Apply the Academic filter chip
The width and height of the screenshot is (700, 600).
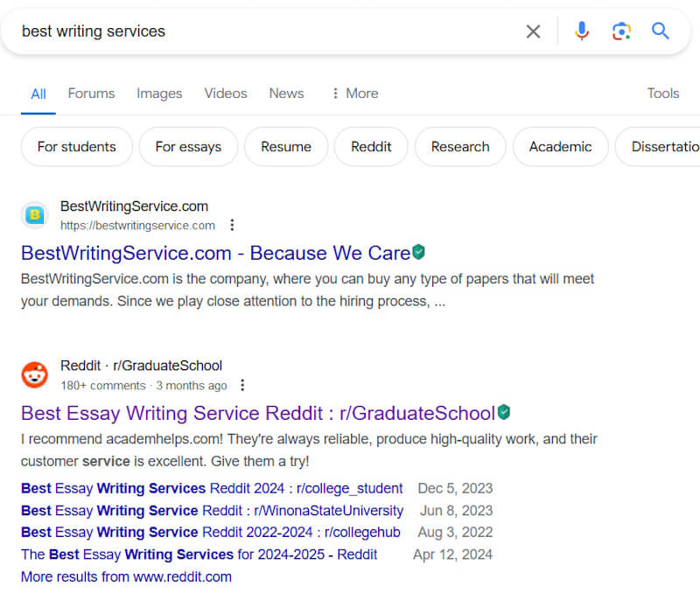click(x=560, y=147)
